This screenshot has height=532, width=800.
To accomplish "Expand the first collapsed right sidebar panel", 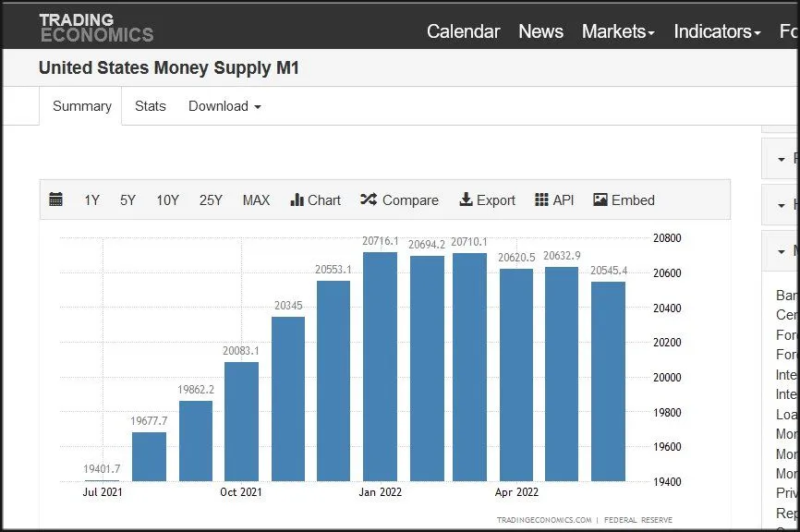I will pos(783,159).
